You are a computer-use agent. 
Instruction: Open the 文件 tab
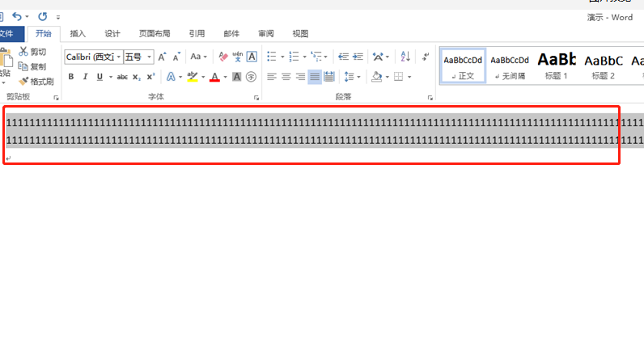click(9, 34)
